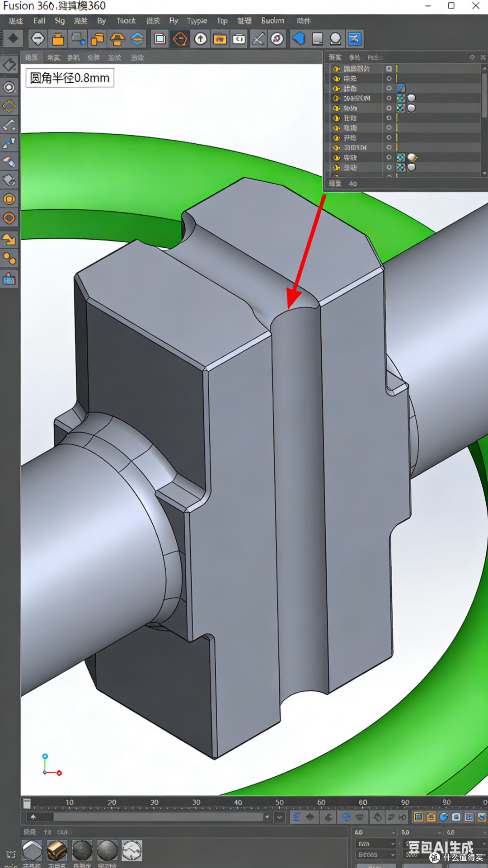Click the blue globe icon in playback bar
Screen dimensions: 488x868
346,817
